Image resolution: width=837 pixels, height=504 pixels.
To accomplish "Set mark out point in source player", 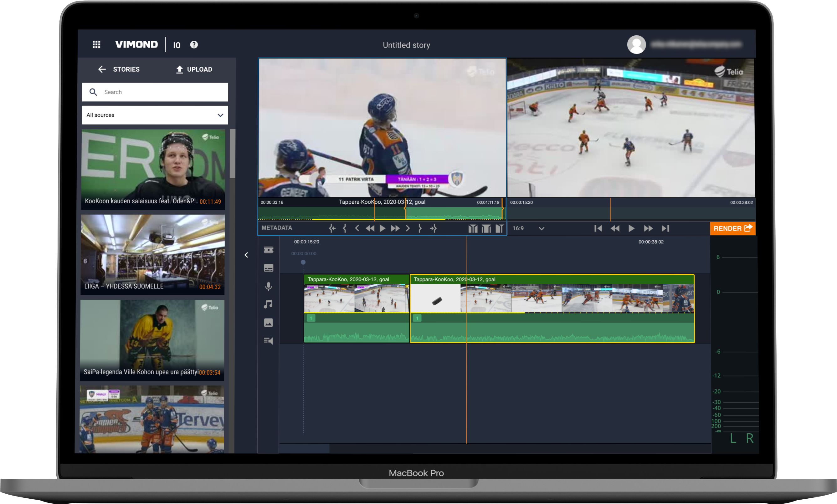I will pyautogui.click(x=420, y=229).
